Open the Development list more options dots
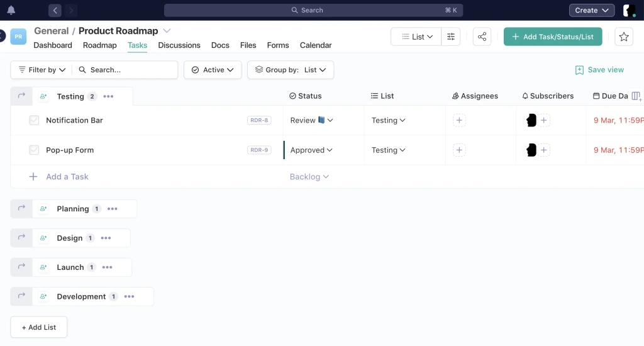Screen dimensions: 644x346 pyautogui.click(x=130, y=296)
